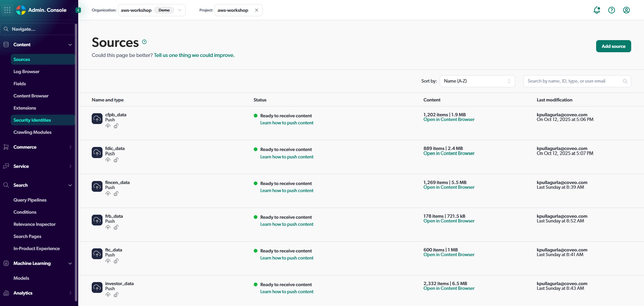
Task: Go to Log Browser in sidebar
Action: (x=26, y=71)
